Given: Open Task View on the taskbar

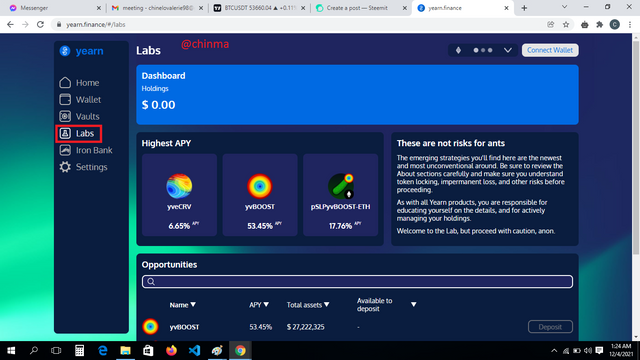Looking at the screenshot, I should coord(56,350).
